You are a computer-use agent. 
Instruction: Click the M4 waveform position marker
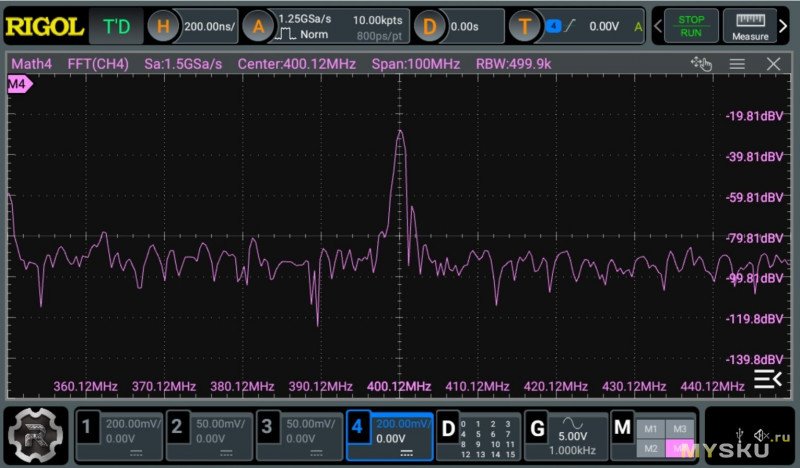(x=19, y=85)
